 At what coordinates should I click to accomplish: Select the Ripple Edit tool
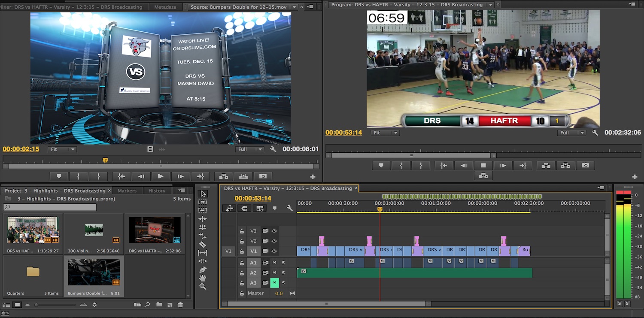(203, 218)
